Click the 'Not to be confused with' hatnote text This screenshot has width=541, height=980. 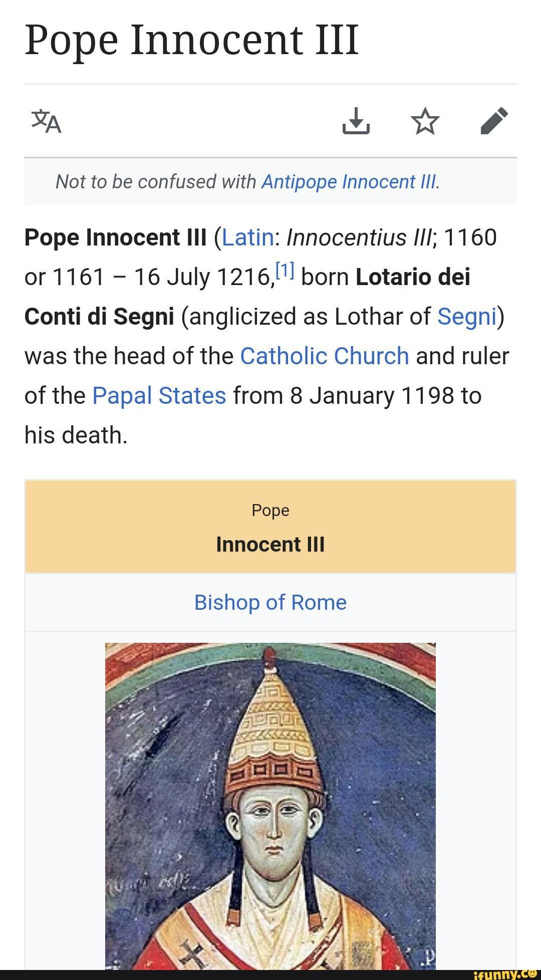[156, 182]
